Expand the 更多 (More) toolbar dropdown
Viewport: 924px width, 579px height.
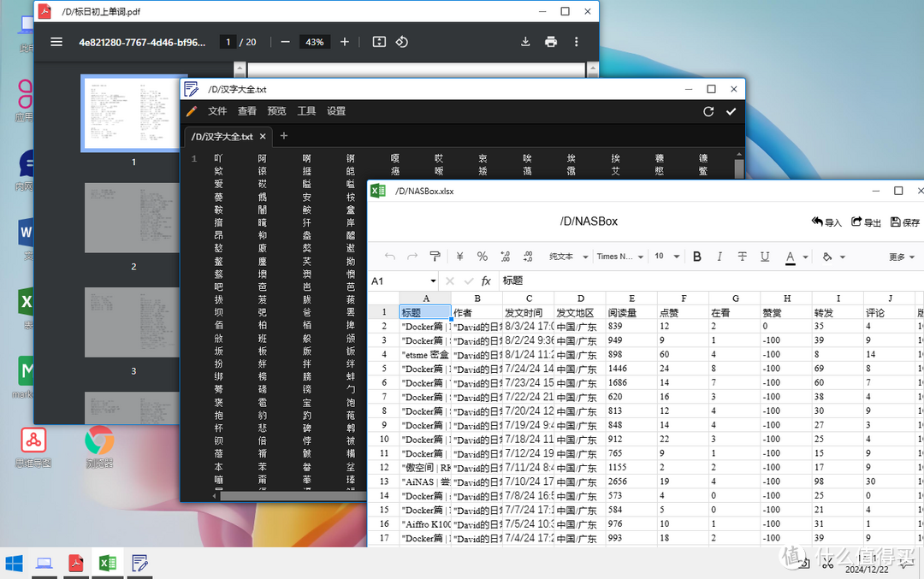coord(901,257)
